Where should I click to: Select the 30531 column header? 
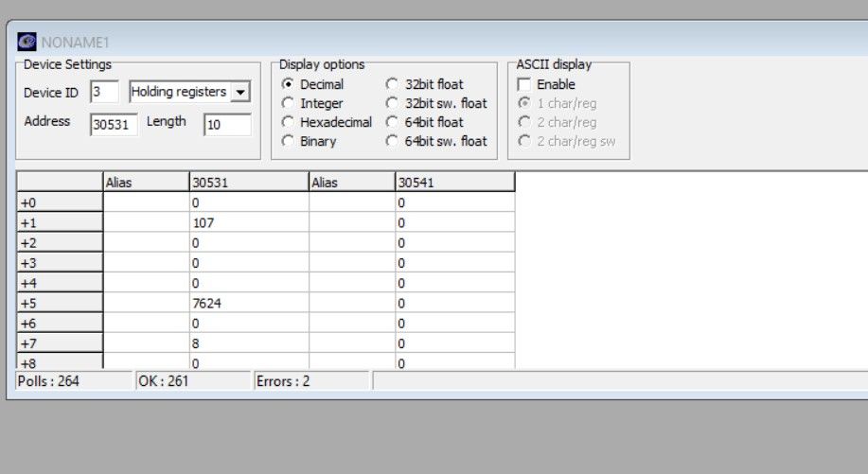249,182
